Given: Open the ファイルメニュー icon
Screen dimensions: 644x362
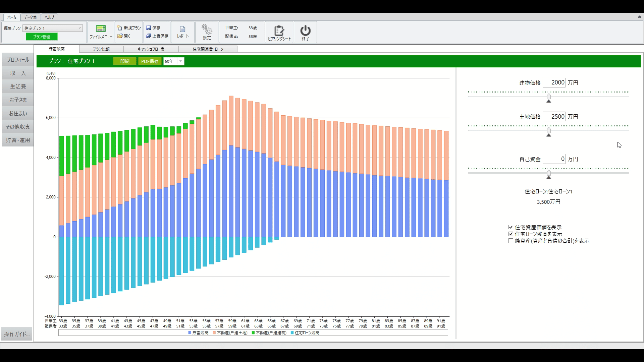Looking at the screenshot, I should pyautogui.click(x=101, y=29).
